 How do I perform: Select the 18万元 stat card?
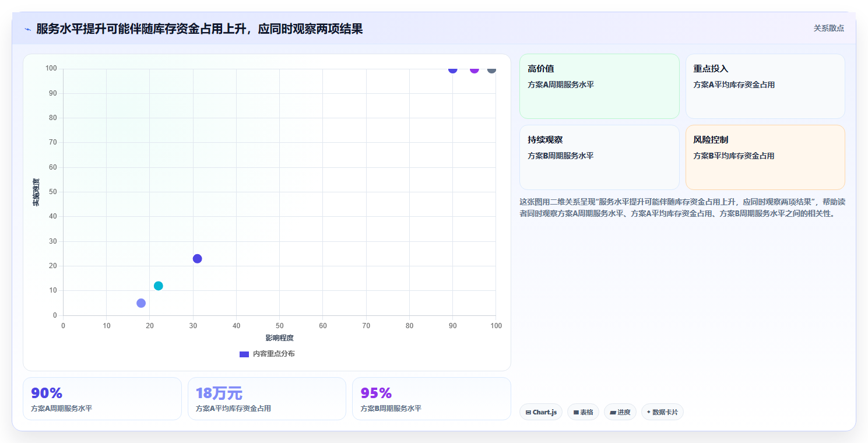pyautogui.click(x=267, y=399)
